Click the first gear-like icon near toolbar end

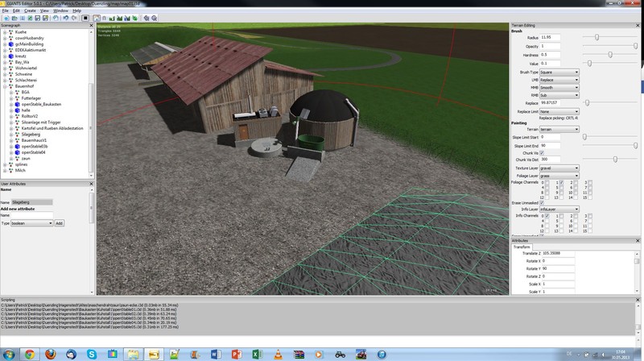(147, 18)
